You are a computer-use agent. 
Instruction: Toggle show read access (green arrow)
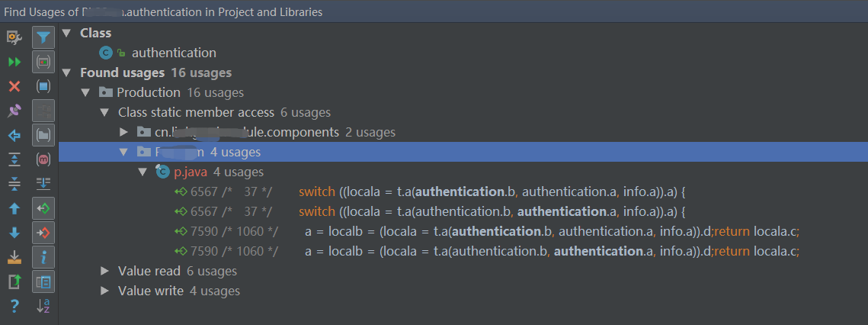pos(43,208)
